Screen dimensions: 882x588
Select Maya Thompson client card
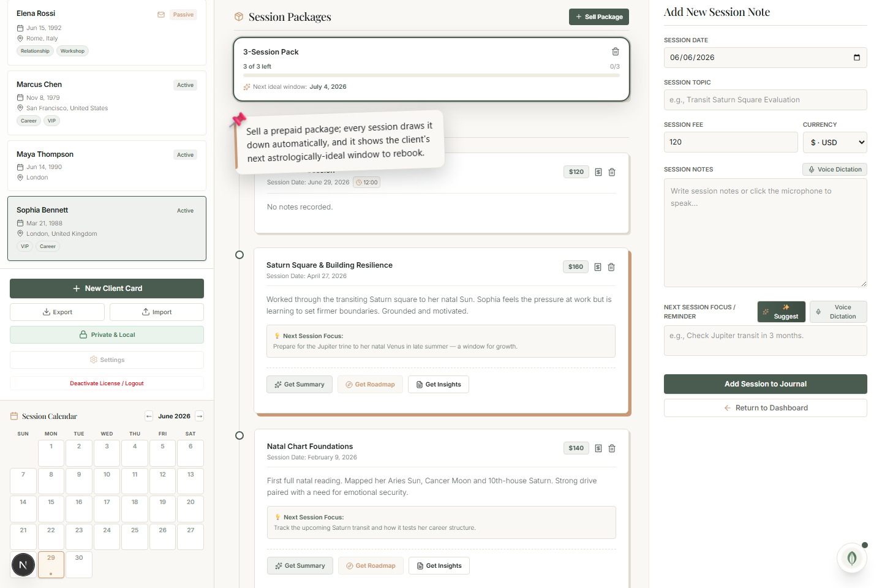click(x=107, y=166)
